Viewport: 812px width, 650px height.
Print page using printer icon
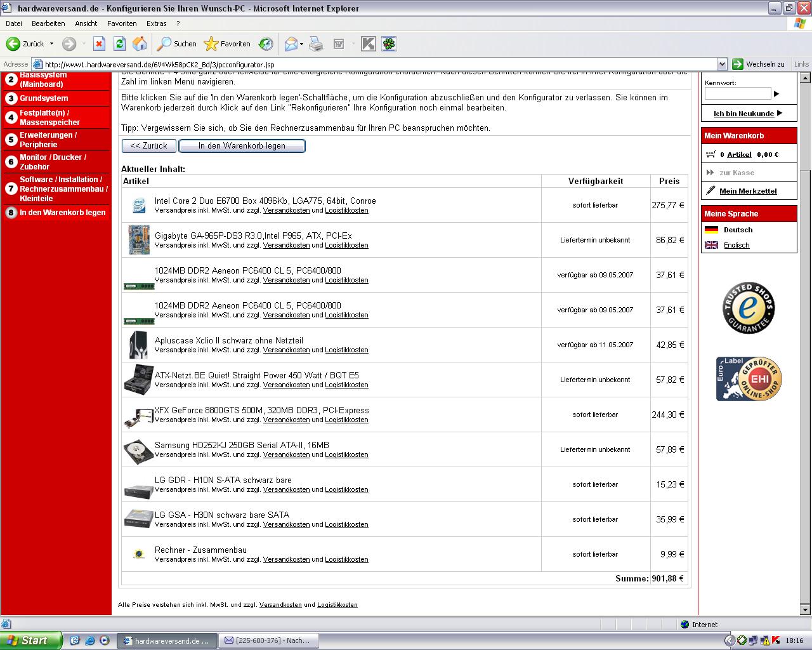[x=316, y=44]
